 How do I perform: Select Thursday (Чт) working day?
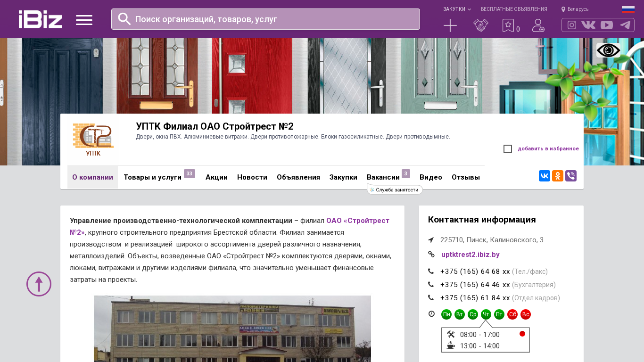pos(486,314)
